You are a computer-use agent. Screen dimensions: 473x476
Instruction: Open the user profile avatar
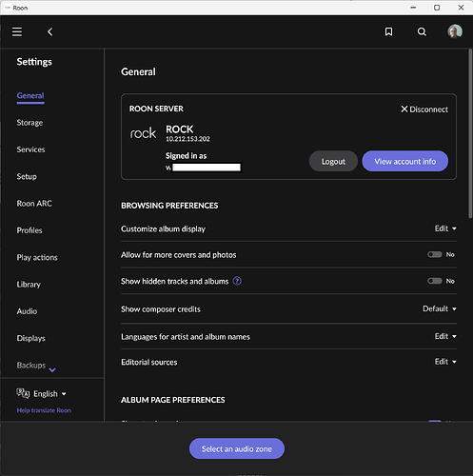(x=455, y=31)
